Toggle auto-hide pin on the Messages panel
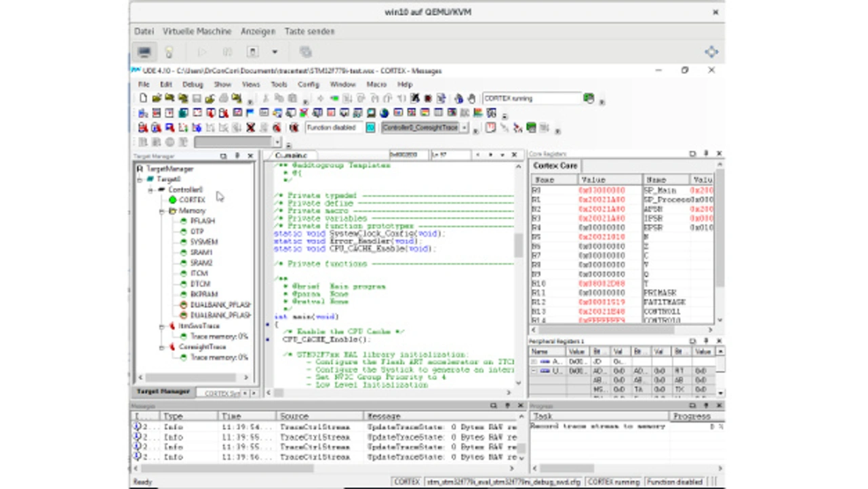 [507, 405]
